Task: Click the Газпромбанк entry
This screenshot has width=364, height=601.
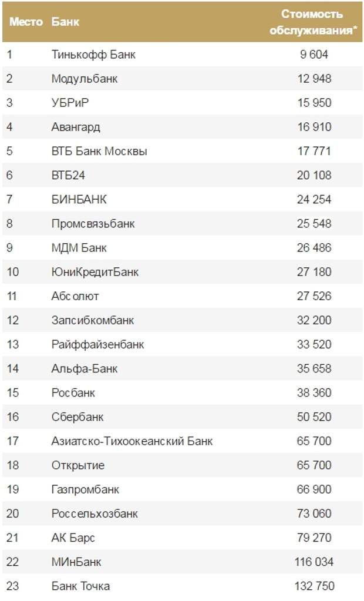Action: click(x=85, y=489)
